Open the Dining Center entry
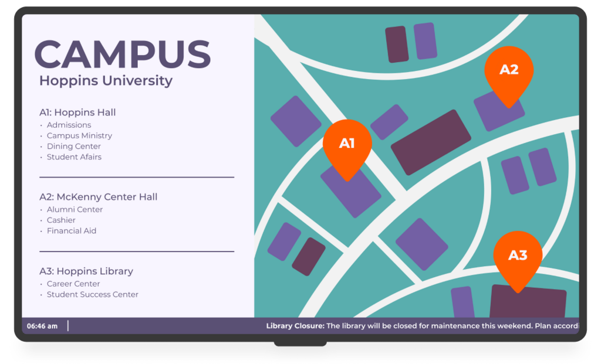Image resolution: width=601 pixels, height=364 pixels. [x=73, y=147]
